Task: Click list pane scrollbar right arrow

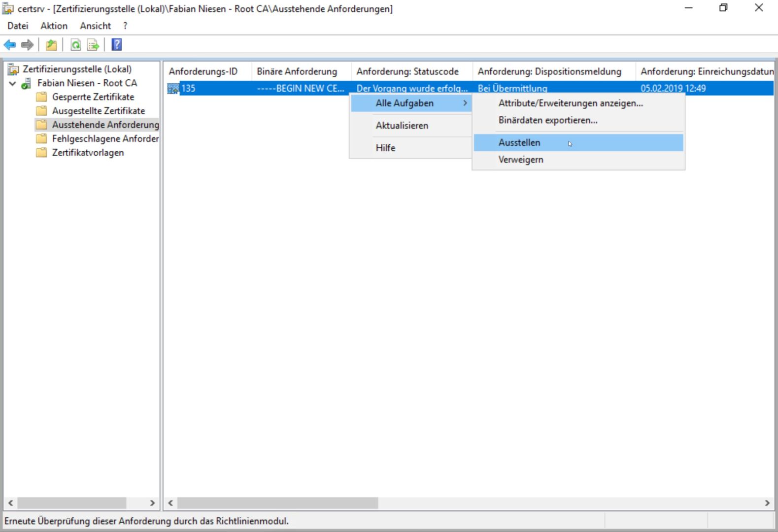Action: coord(767,503)
